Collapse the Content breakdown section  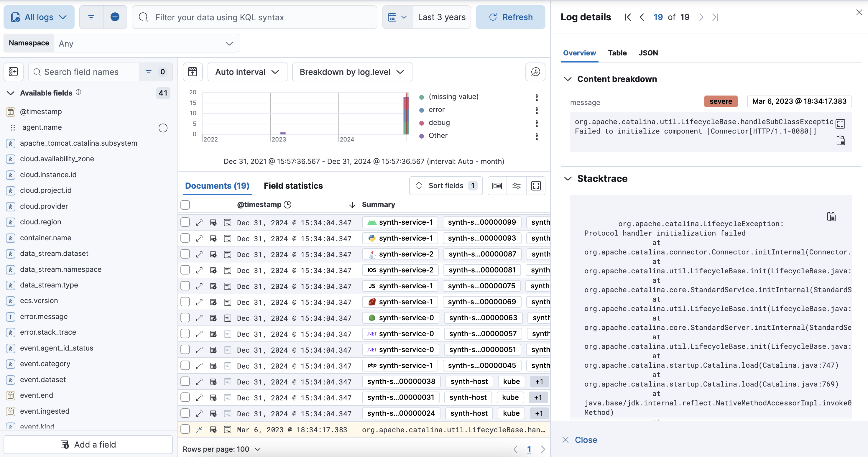[568, 79]
